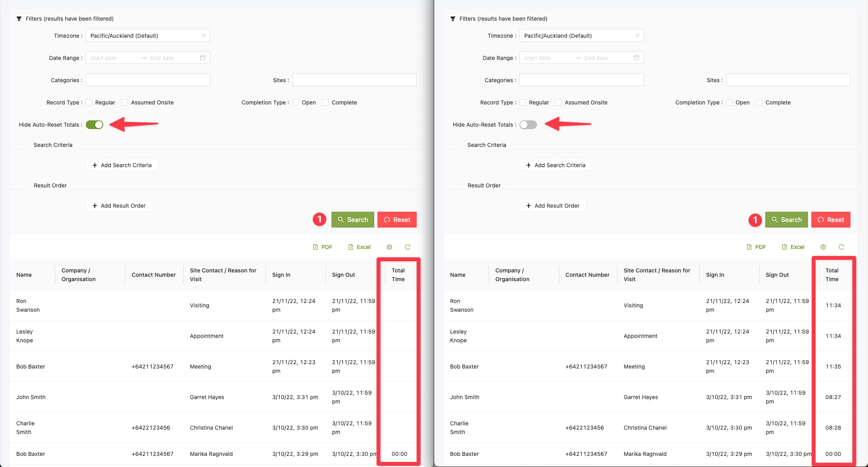The height and width of the screenshot is (467, 868).
Task: Expand the right Timezone dropdown
Action: [581, 36]
